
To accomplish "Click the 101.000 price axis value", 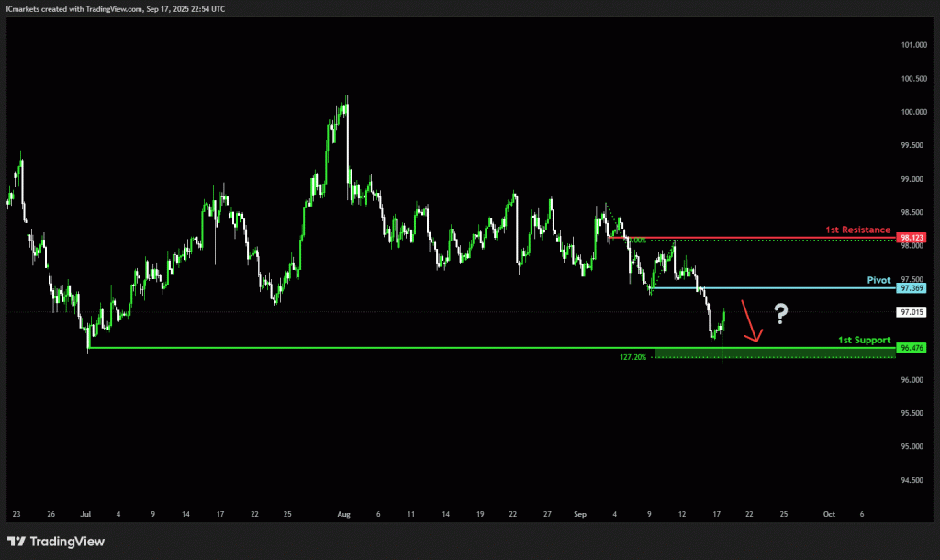I will click(913, 45).
